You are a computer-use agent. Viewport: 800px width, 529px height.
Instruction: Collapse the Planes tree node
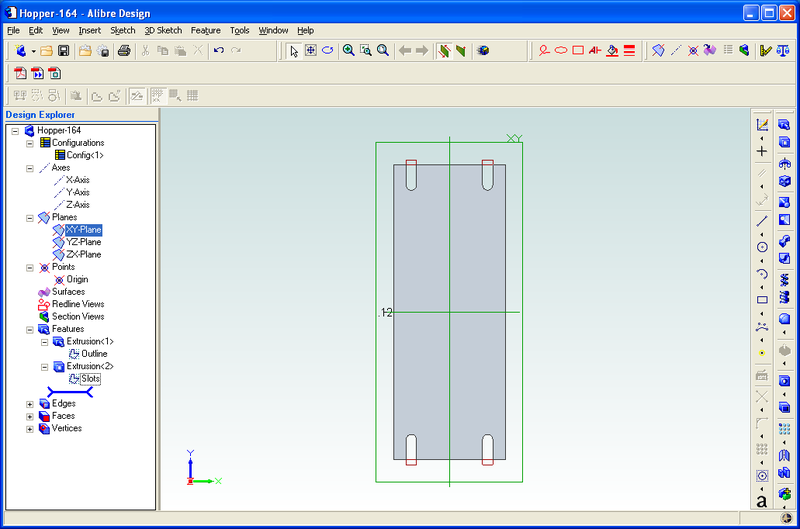click(x=30, y=218)
